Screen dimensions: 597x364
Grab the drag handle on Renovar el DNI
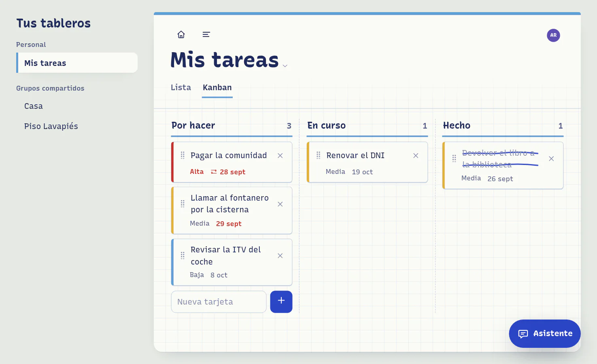(318, 155)
